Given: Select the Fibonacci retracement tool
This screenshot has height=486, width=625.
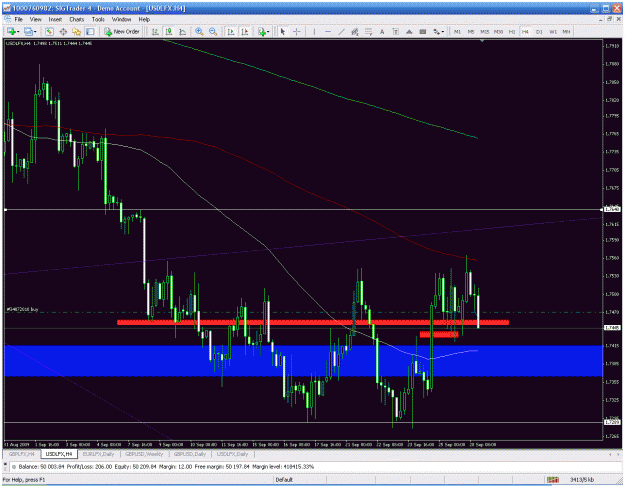Looking at the screenshot, I should pos(368,31).
